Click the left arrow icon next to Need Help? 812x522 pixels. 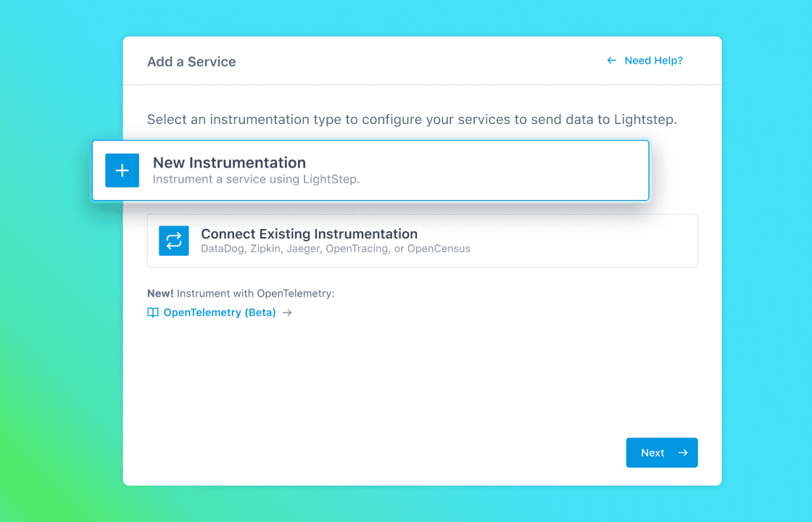click(612, 61)
